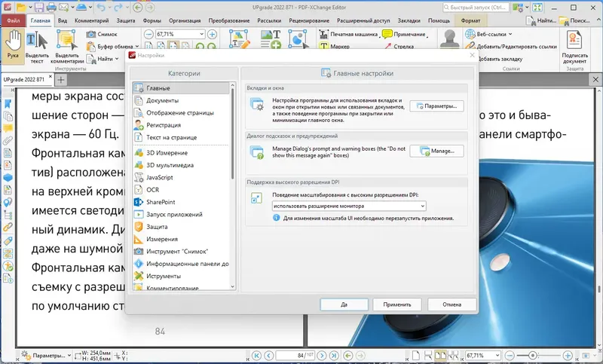Switch to the Формат ribbon tab
Screen dimensions: 603x364
(x=470, y=20)
